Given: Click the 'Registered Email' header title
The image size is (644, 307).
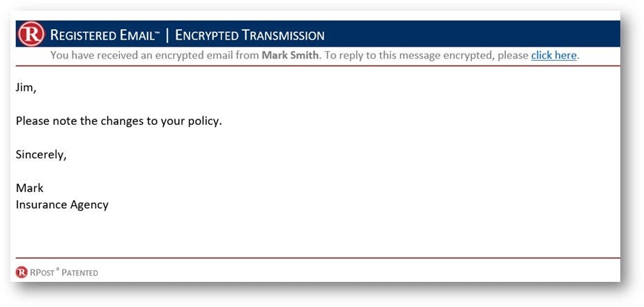Looking at the screenshot, I should (x=101, y=35).
